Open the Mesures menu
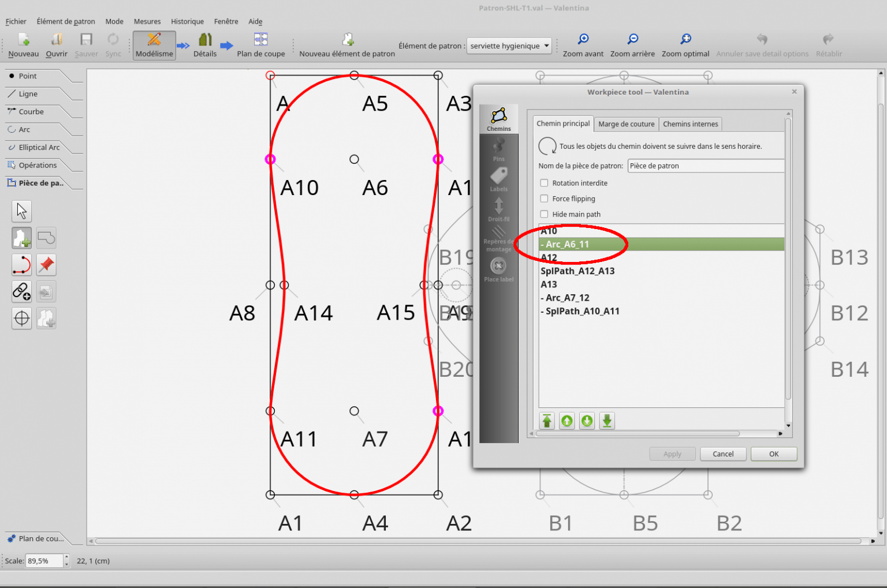 pyautogui.click(x=147, y=21)
